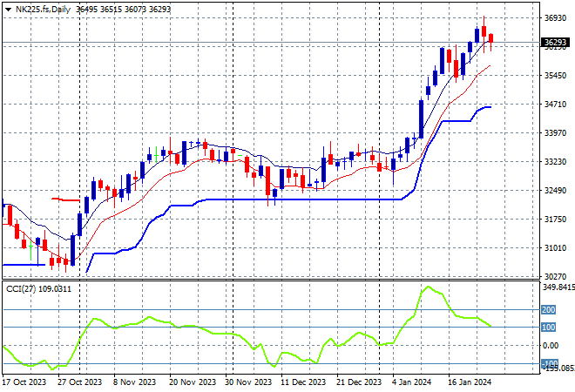
Task: Click the 8 Nov 2023 date label
Action: pos(134,382)
